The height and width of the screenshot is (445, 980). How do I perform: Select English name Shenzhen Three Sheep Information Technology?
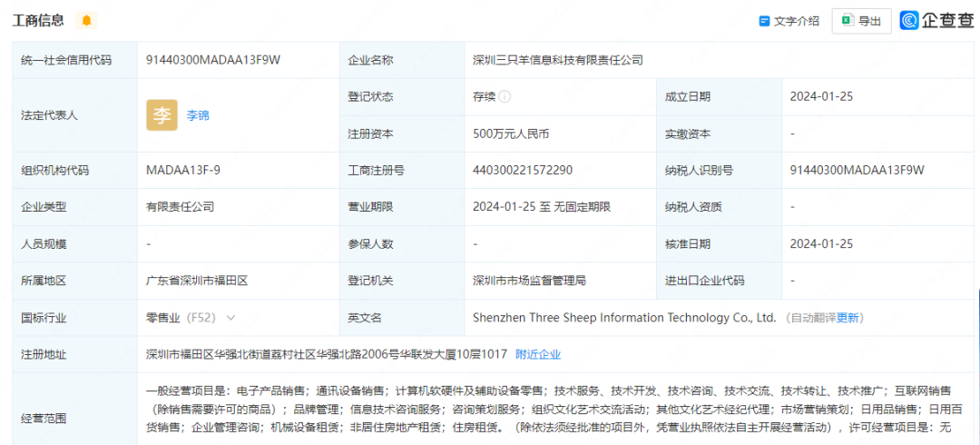624,318
